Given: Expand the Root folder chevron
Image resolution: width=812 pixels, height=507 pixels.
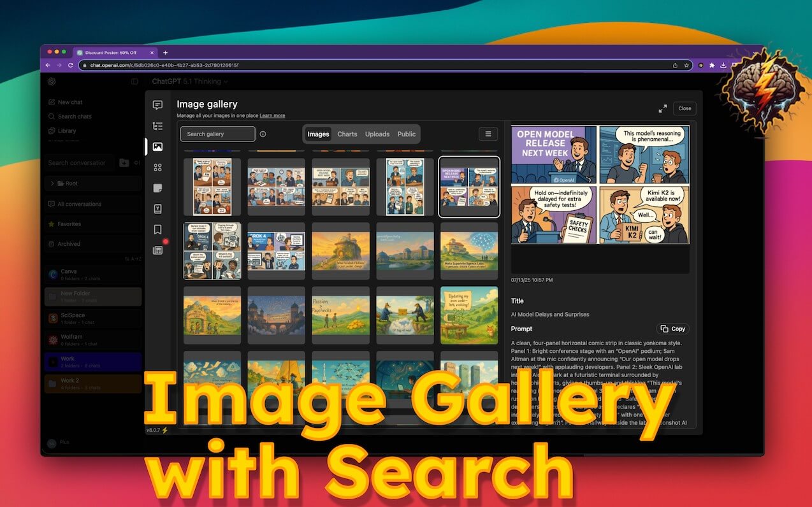Looking at the screenshot, I should 52,183.
